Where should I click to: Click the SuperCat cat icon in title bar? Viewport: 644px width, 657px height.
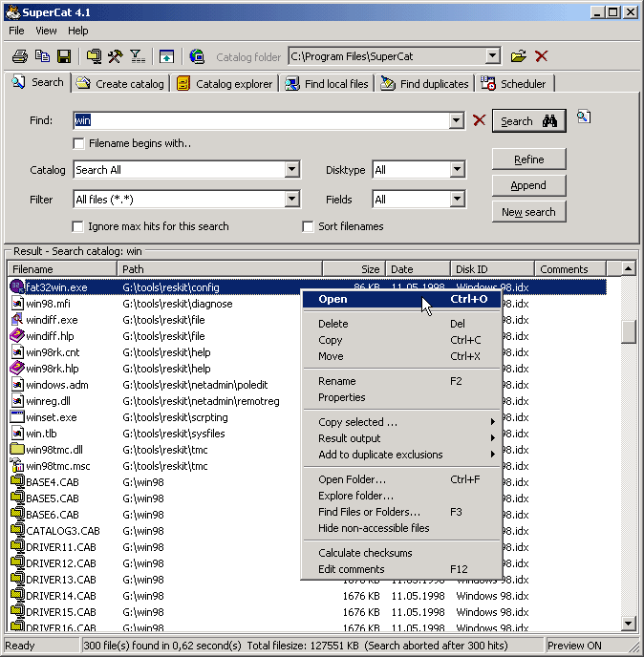coord(12,12)
